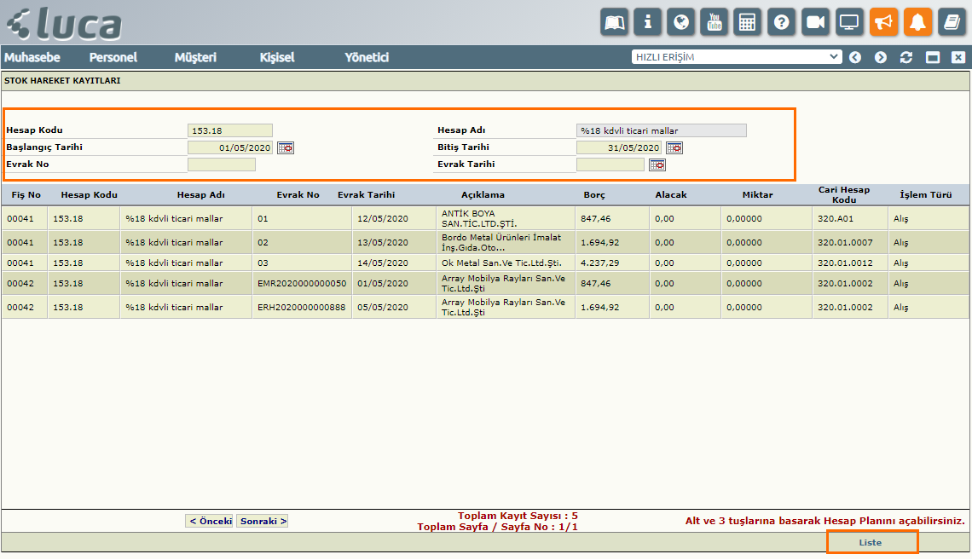This screenshot has height=560, width=972.
Task: Select the row with ANTİK BOYA SAN.TİC.LTD.ŞTİ.
Action: pyautogui.click(x=485, y=219)
